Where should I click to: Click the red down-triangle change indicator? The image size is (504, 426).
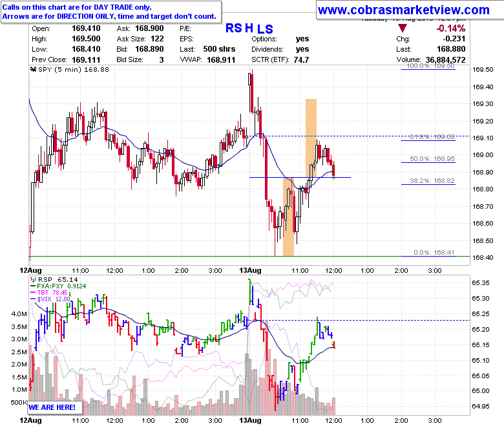402,28
